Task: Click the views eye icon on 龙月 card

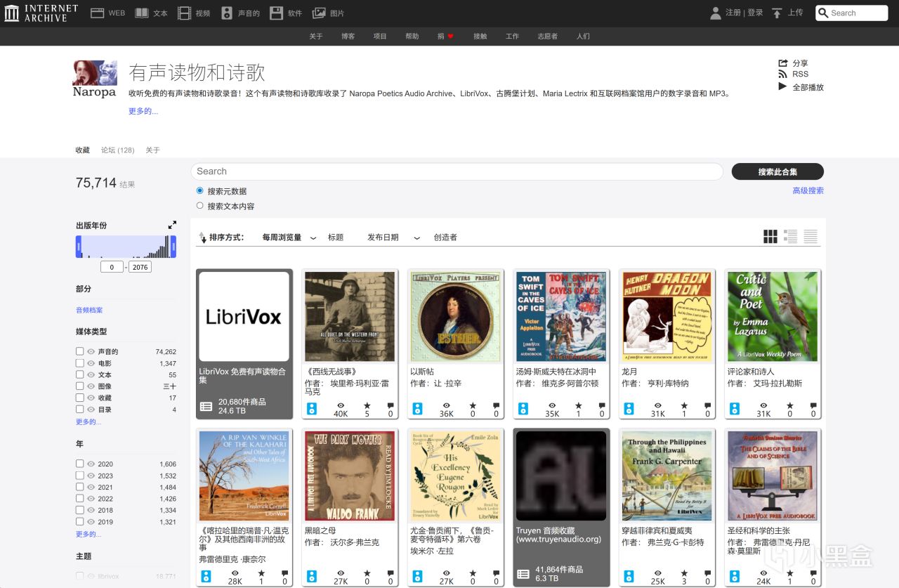Action: (x=658, y=405)
